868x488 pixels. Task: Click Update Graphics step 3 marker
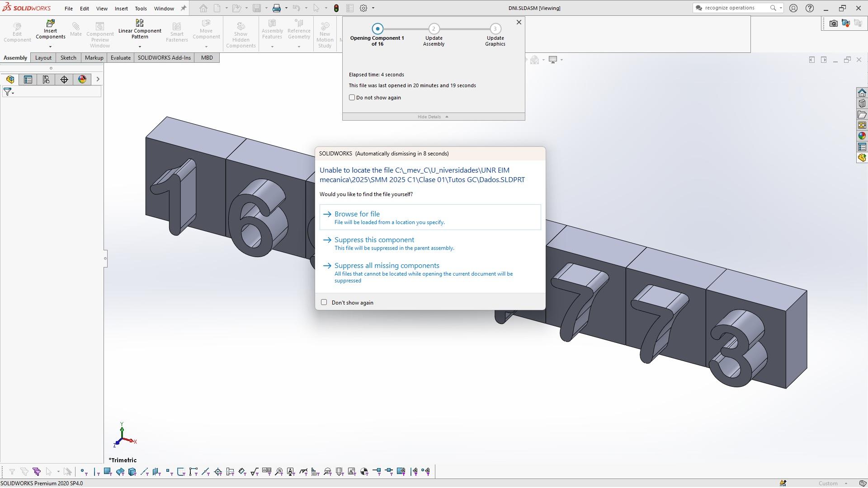495,29
